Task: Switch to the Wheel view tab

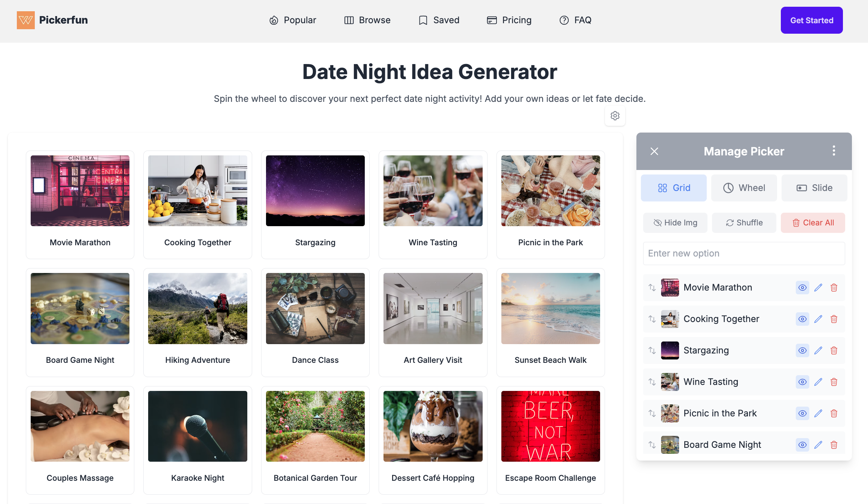Action: (x=744, y=188)
